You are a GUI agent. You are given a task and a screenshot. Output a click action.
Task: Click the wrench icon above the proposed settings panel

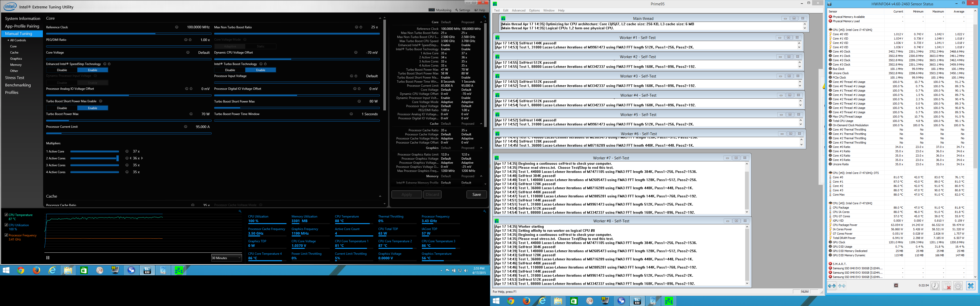pos(484,17)
